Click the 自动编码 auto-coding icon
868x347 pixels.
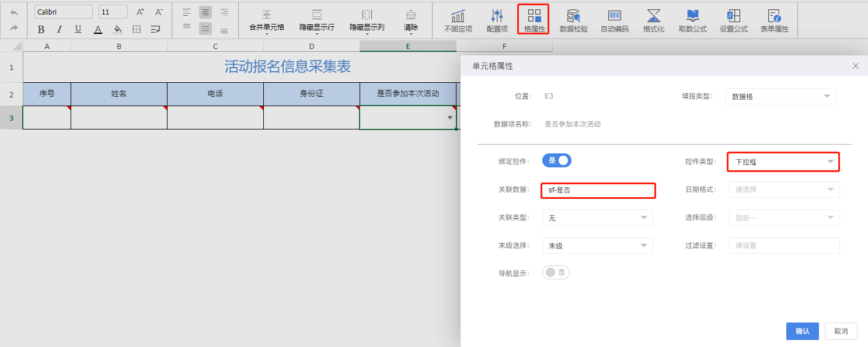pyautogui.click(x=614, y=20)
